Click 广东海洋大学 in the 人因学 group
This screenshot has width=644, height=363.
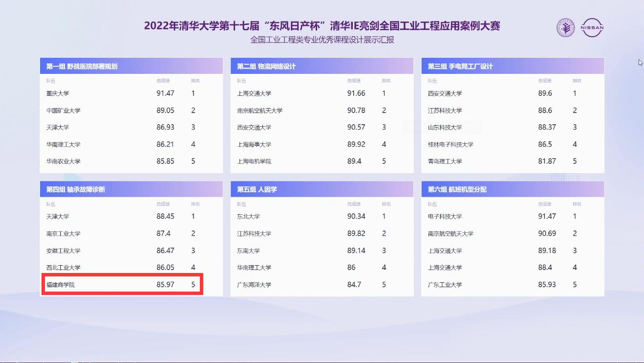click(x=254, y=285)
